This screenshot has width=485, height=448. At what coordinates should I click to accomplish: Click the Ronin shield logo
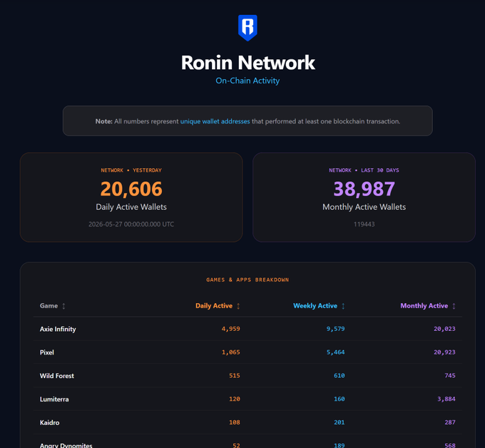[x=247, y=28]
